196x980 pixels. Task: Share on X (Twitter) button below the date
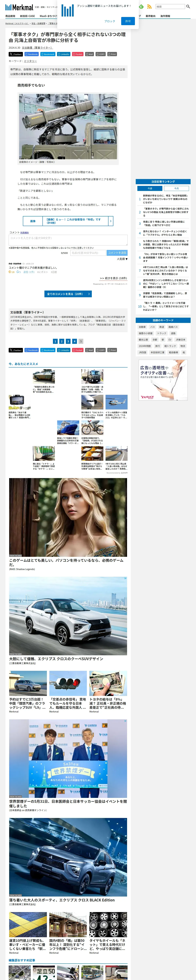(x=16, y=54)
